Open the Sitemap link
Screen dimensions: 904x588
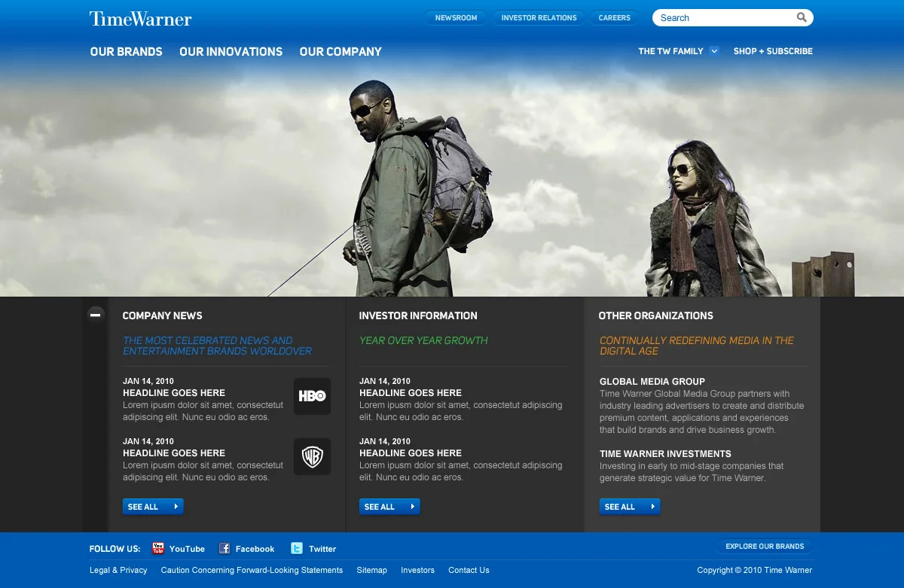[x=371, y=570]
